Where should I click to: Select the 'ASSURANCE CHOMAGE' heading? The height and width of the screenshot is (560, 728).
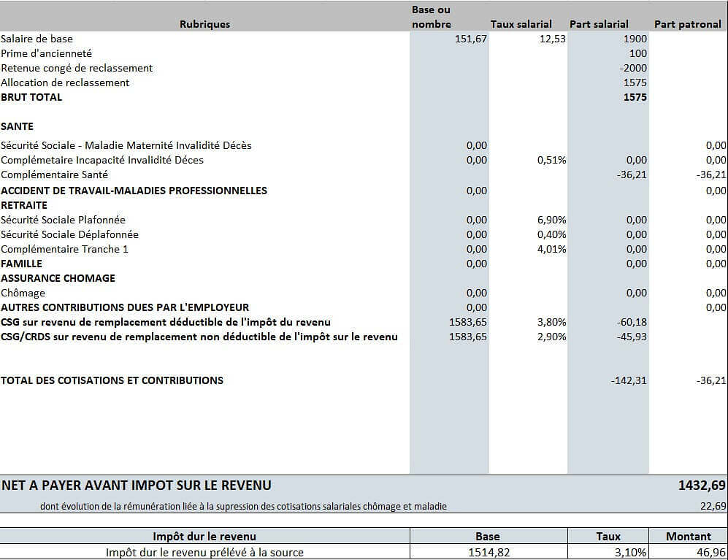58,278
